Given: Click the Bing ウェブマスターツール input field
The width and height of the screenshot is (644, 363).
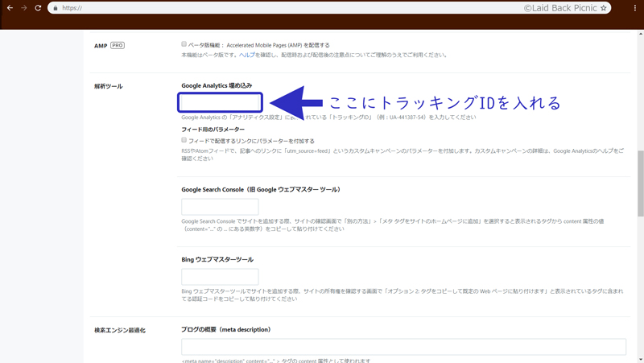Looking at the screenshot, I should pyautogui.click(x=220, y=277).
